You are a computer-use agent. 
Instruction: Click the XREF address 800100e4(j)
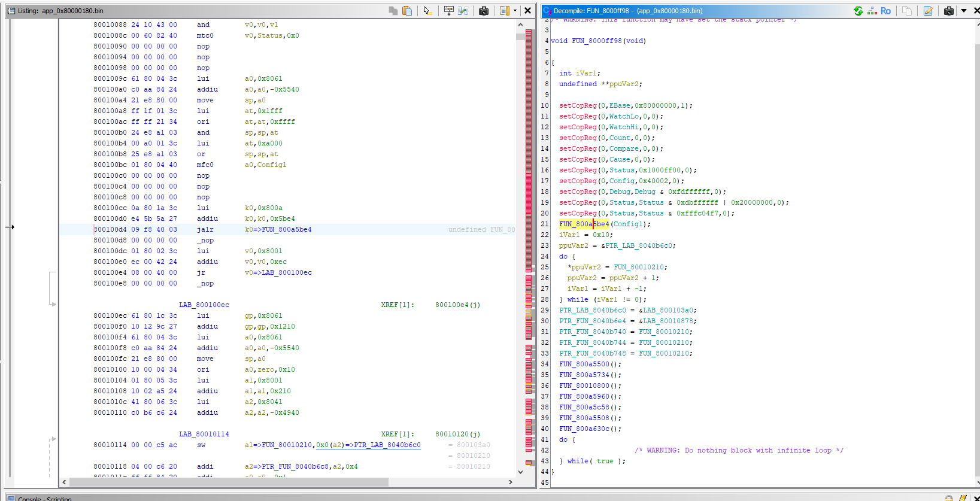click(x=457, y=305)
